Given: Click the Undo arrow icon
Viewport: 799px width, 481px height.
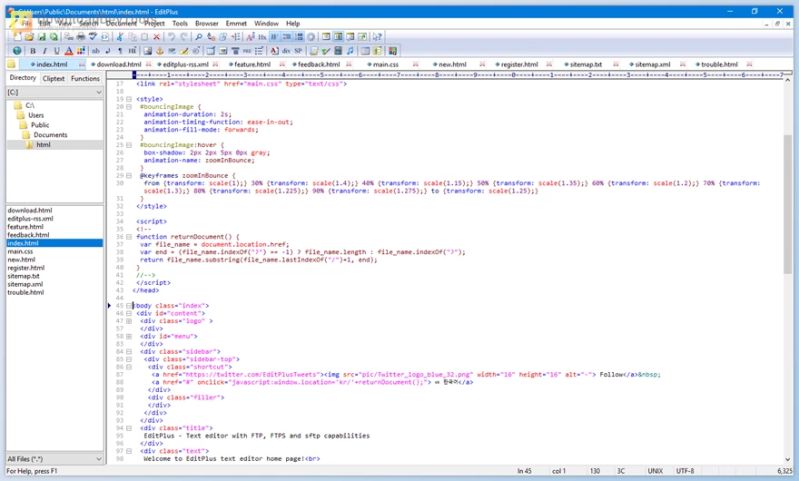Looking at the screenshot, I should 172,37.
